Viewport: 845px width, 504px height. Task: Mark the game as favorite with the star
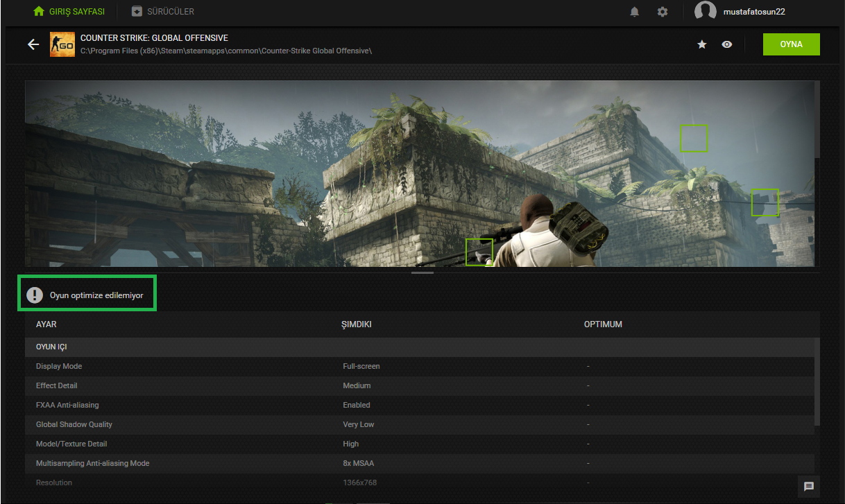(702, 44)
